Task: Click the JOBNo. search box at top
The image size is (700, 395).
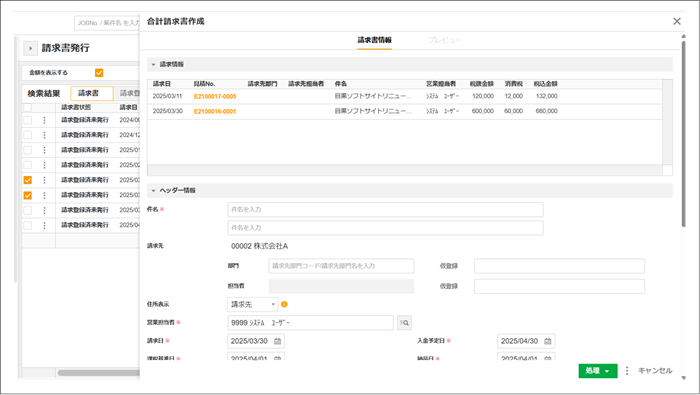Action: tap(107, 23)
